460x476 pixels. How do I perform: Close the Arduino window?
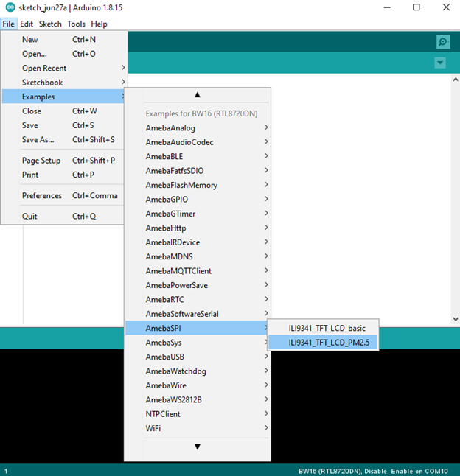446,7
